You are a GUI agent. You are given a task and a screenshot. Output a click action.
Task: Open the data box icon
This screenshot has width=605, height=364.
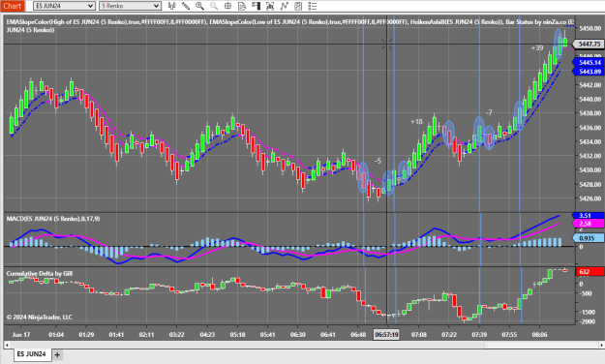242,6
